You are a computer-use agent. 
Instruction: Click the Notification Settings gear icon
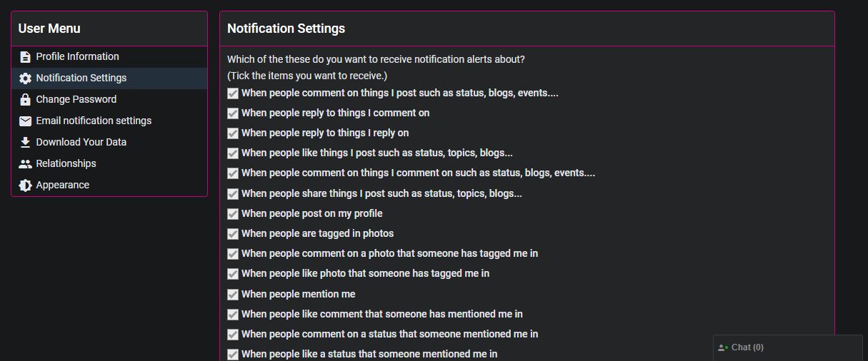click(25, 78)
